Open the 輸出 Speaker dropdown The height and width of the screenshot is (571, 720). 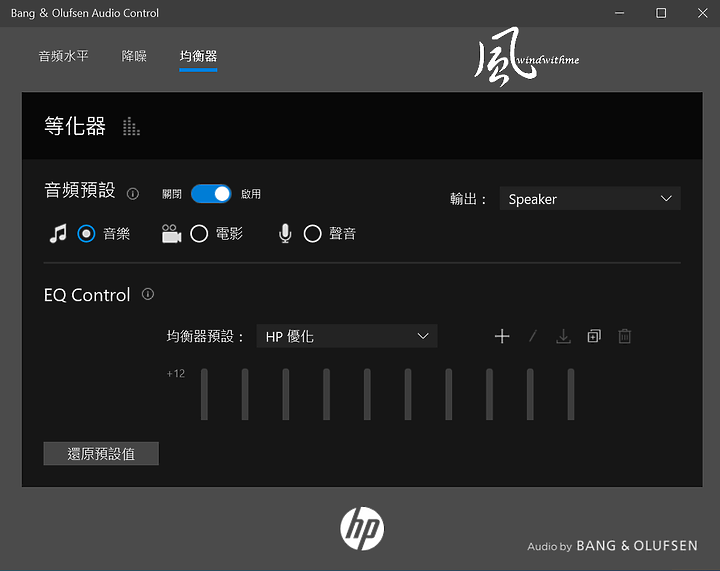590,199
